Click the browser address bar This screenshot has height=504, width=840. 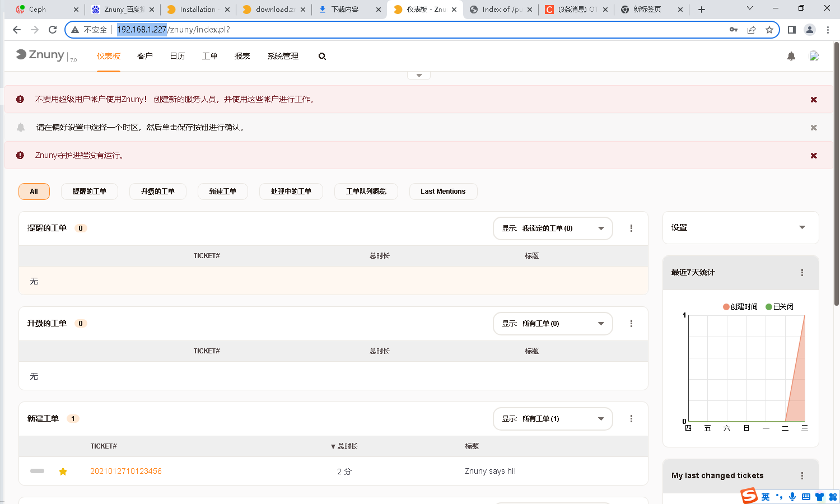coord(421,30)
